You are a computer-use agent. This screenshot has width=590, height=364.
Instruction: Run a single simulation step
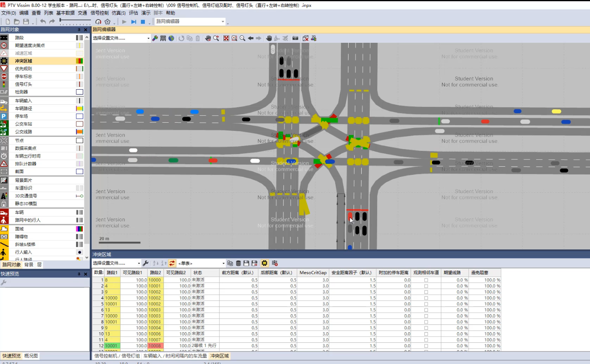(x=133, y=22)
